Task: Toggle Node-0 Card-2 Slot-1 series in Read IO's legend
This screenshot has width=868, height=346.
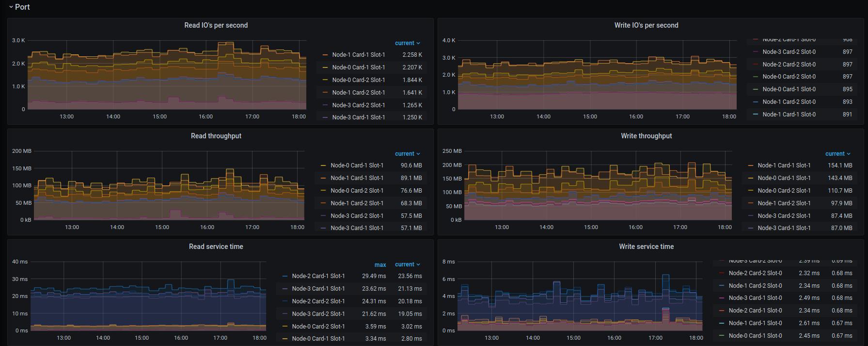Action: [359, 80]
